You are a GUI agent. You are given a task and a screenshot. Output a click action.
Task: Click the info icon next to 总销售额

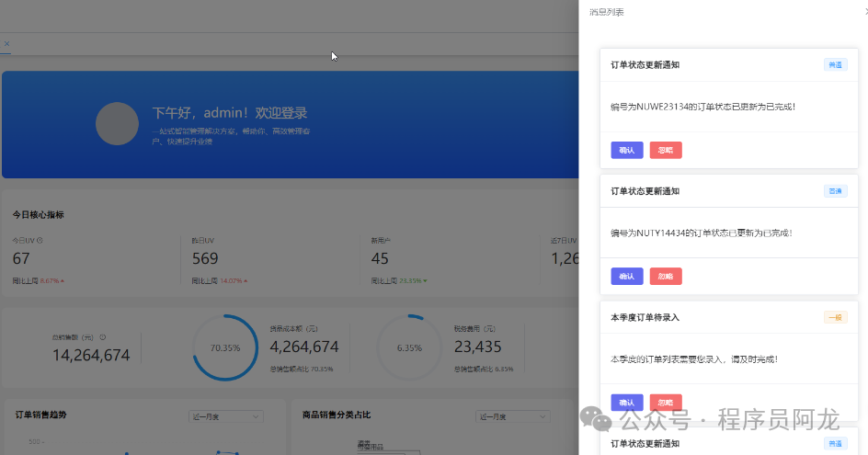(x=102, y=337)
